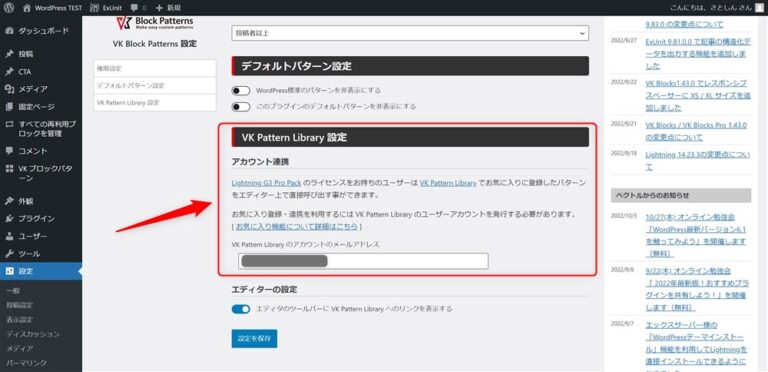Screen dimensions: 768x372
Task: Click the 設定を保存 button
Action: tap(254, 338)
